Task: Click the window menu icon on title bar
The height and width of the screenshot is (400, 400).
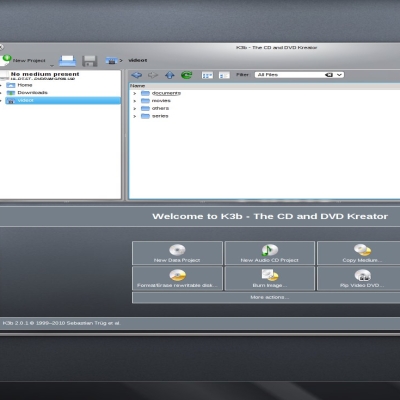Action: [x=1, y=47]
